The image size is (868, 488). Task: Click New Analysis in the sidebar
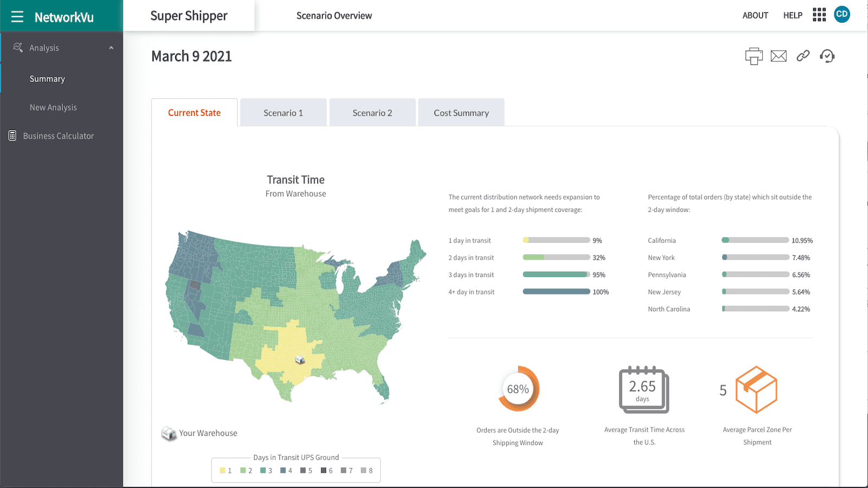click(53, 107)
